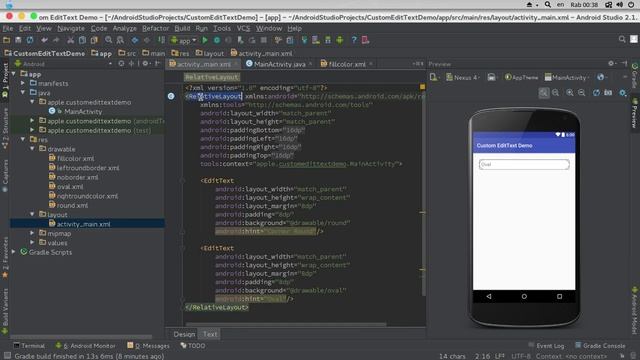
Task: Switch to MainActivity.java tab
Action: tap(279, 64)
